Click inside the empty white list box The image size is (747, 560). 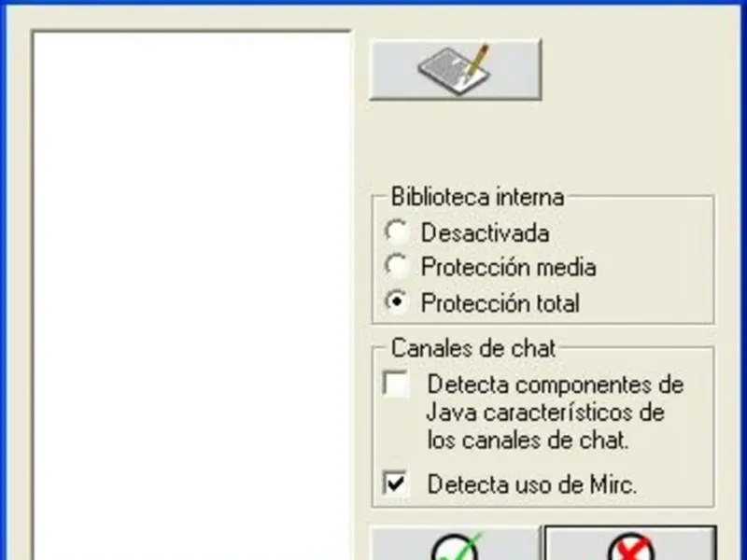192,295
